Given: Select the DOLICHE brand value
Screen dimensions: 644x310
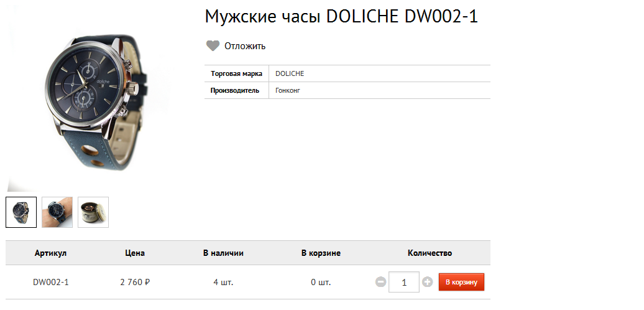Looking at the screenshot, I should (x=290, y=73).
